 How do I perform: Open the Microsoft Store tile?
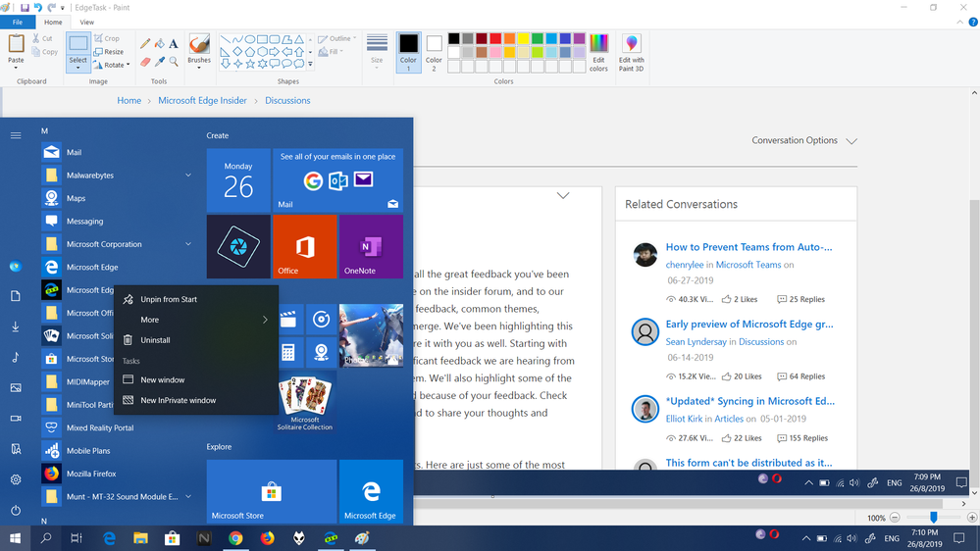[x=272, y=491]
